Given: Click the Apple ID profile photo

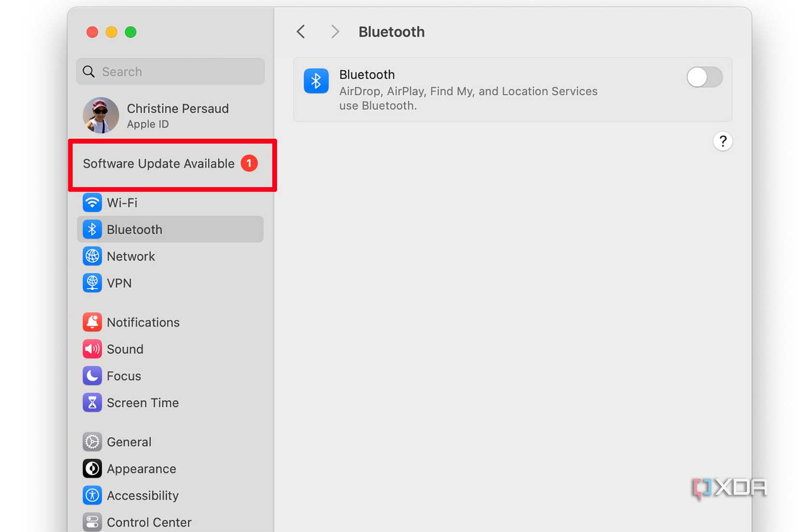Looking at the screenshot, I should [x=101, y=115].
